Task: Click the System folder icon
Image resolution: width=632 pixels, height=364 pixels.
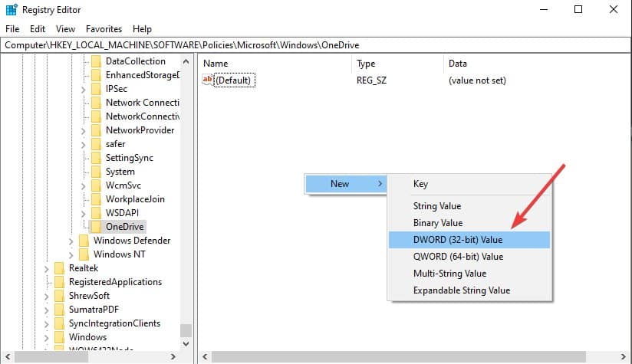Action: point(96,172)
